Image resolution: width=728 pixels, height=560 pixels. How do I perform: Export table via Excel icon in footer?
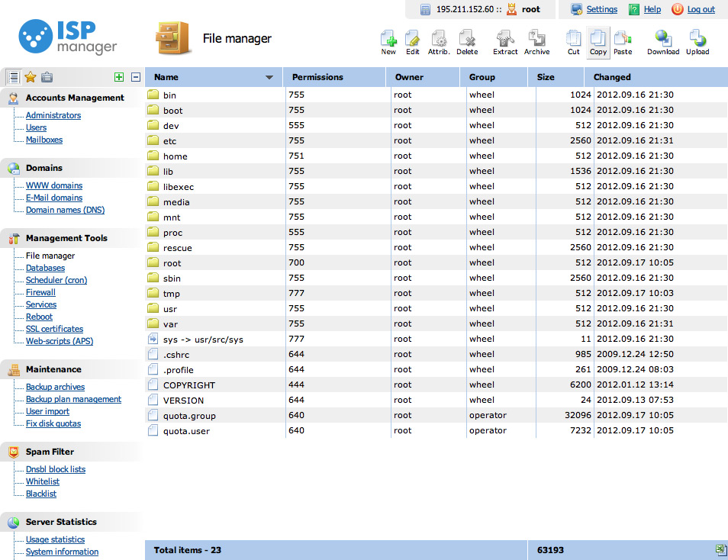[x=720, y=550]
